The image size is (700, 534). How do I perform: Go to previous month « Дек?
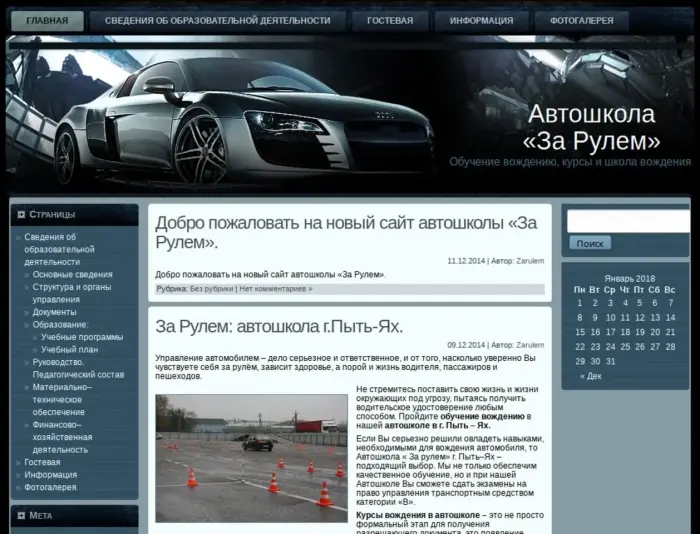click(590, 376)
